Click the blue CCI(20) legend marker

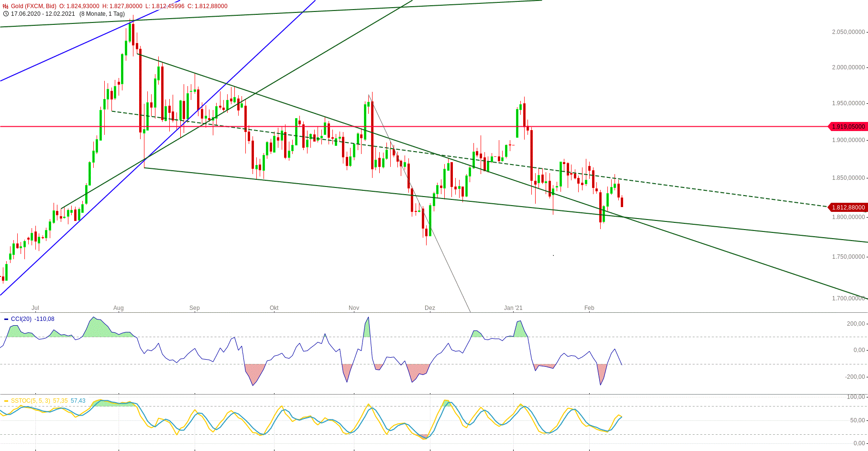click(6, 319)
